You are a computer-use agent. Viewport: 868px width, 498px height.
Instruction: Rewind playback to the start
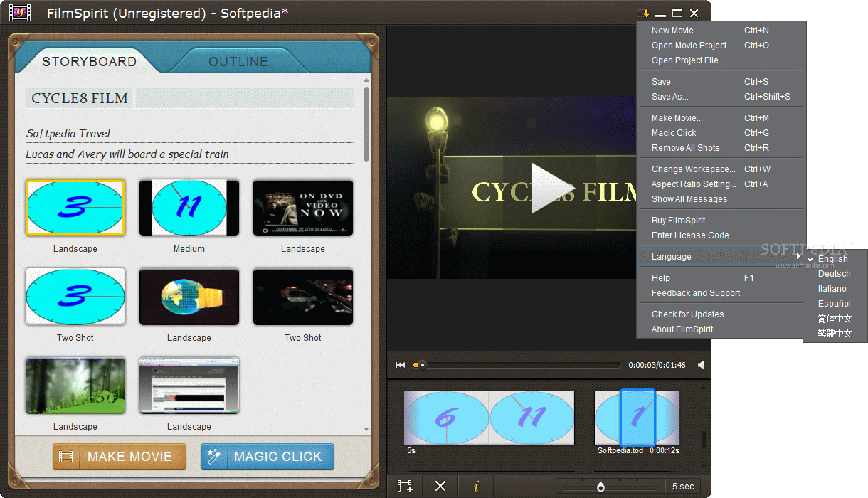pos(400,365)
